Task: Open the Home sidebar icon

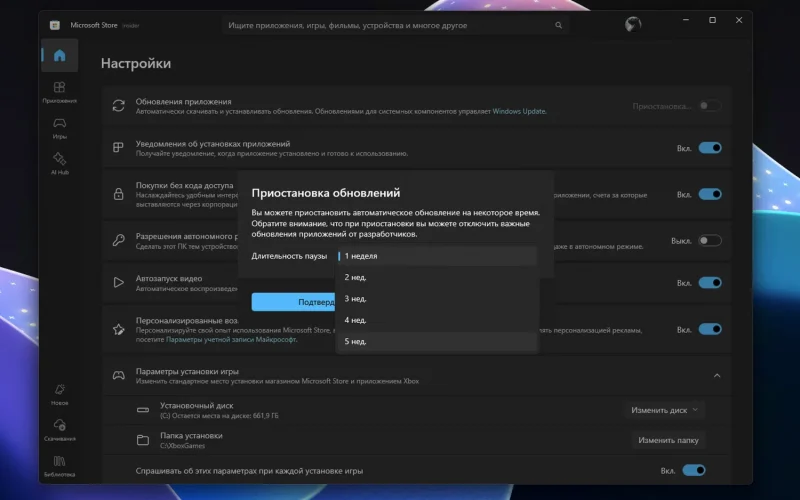Action: point(60,55)
